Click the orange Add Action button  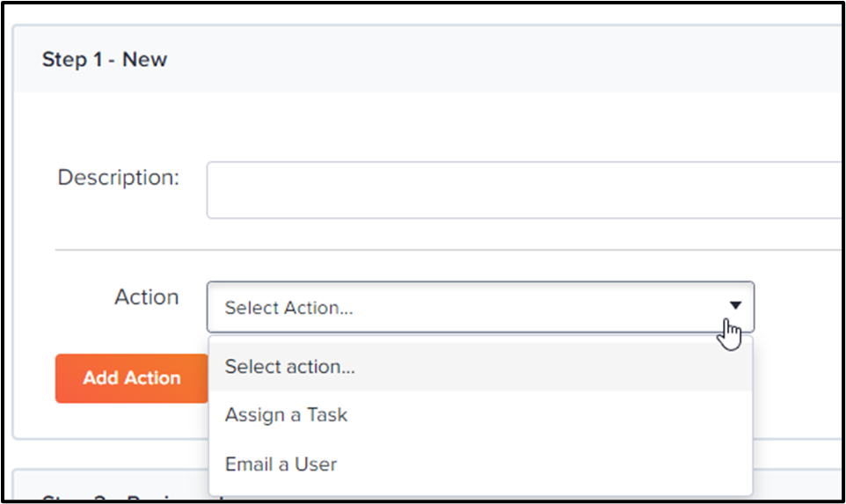tap(132, 378)
